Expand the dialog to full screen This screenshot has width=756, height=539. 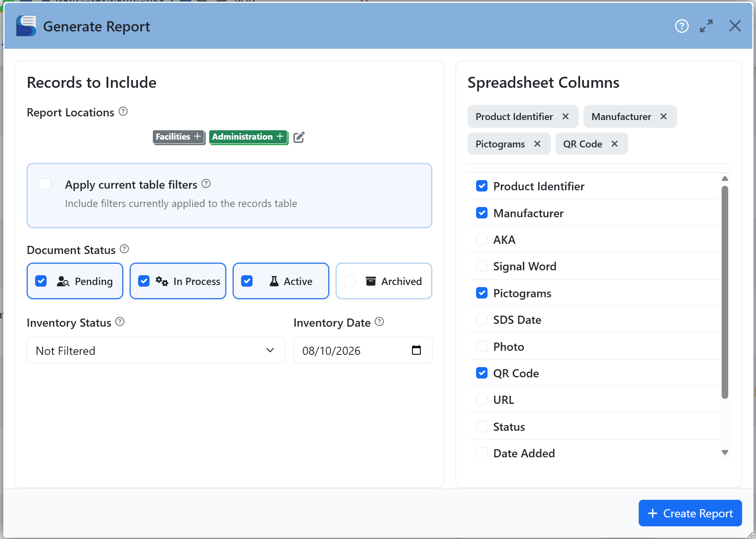706,26
